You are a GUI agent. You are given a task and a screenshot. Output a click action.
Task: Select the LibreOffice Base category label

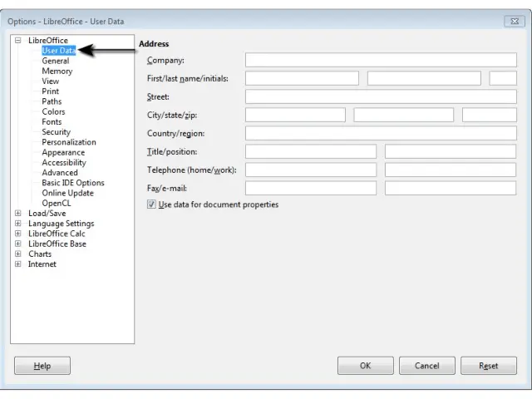(57, 244)
